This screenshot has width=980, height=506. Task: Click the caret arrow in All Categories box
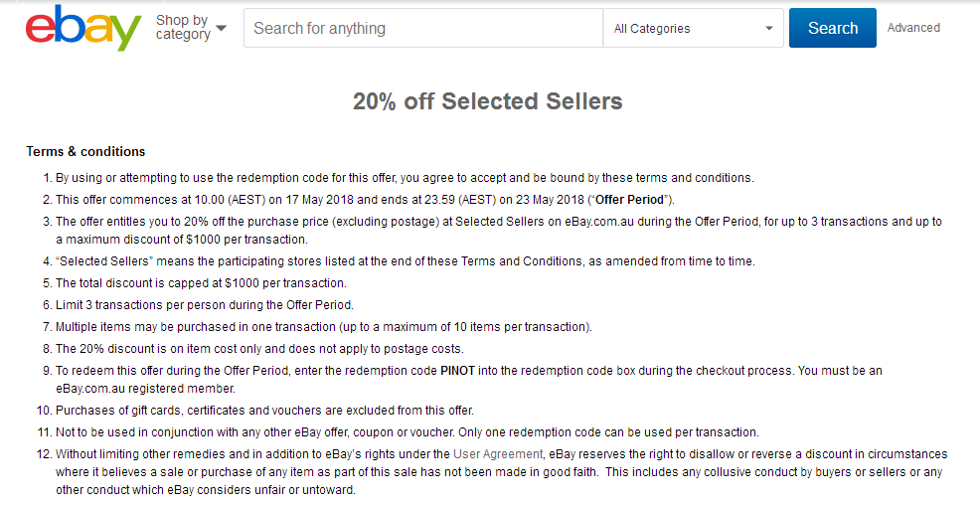768,28
